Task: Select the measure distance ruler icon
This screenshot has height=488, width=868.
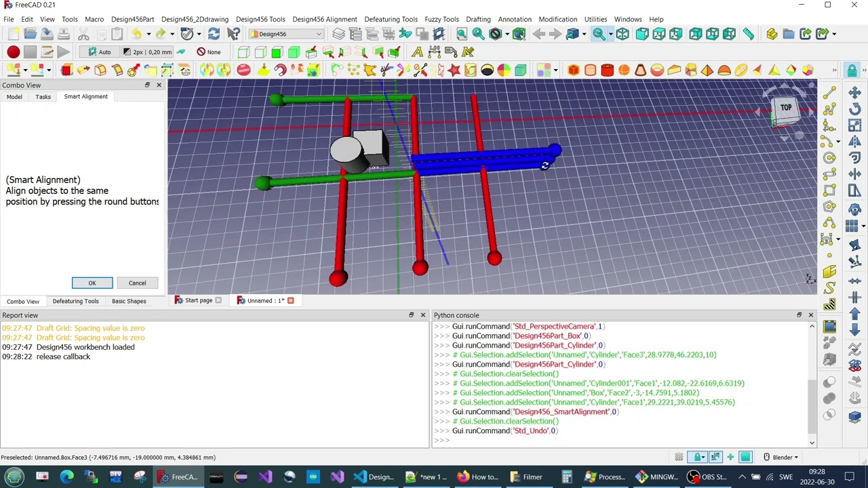Action: [748, 34]
